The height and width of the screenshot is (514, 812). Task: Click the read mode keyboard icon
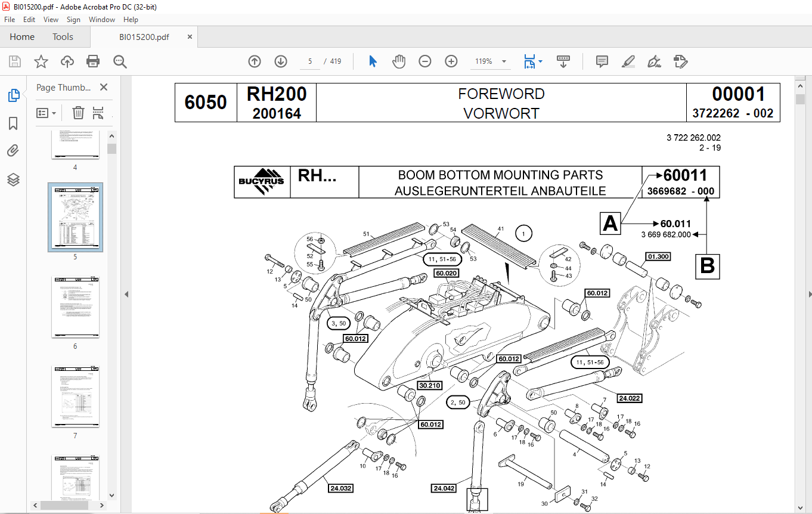(x=563, y=61)
